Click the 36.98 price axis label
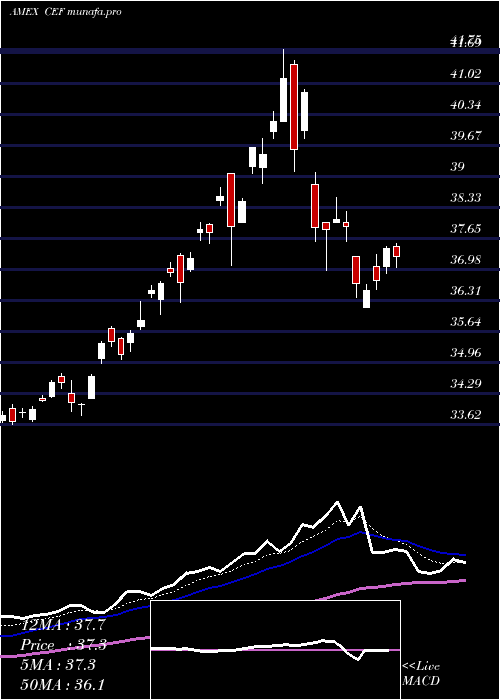Viewport: 500px width, 700px height. point(466,260)
